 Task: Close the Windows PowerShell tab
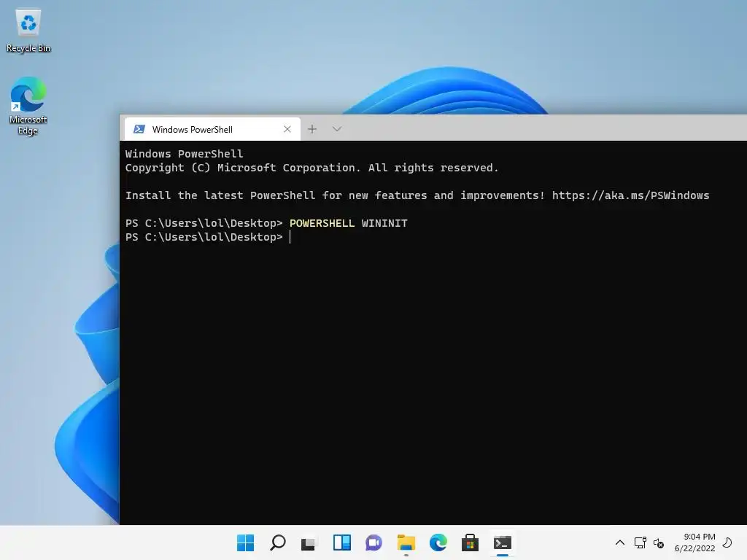coord(287,129)
